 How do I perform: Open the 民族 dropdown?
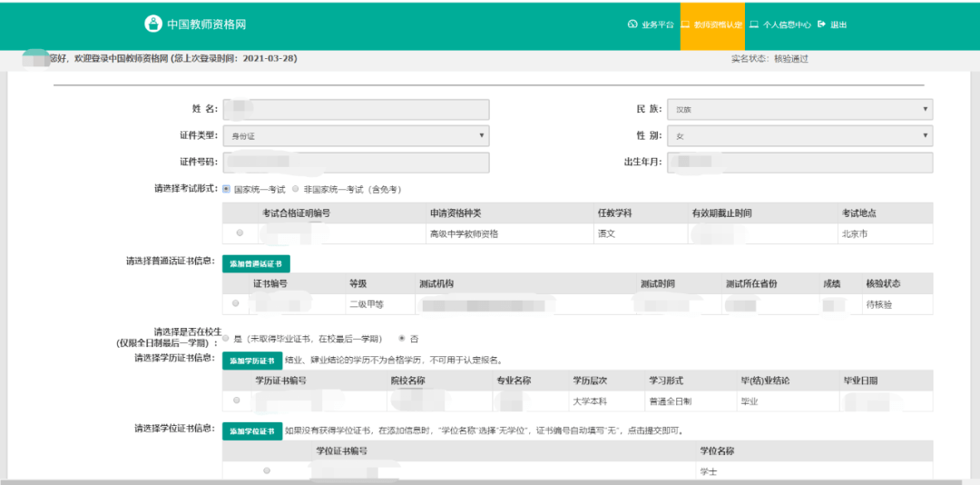pyautogui.click(x=799, y=110)
